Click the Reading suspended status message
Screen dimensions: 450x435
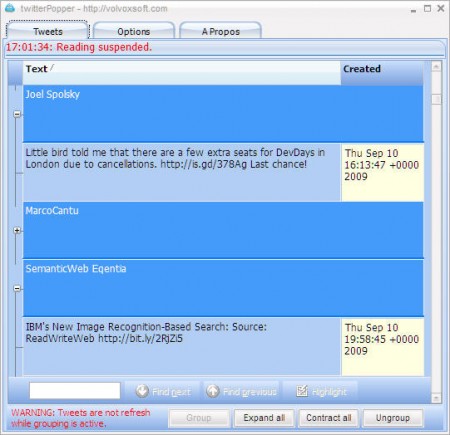(x=79, y=47)
